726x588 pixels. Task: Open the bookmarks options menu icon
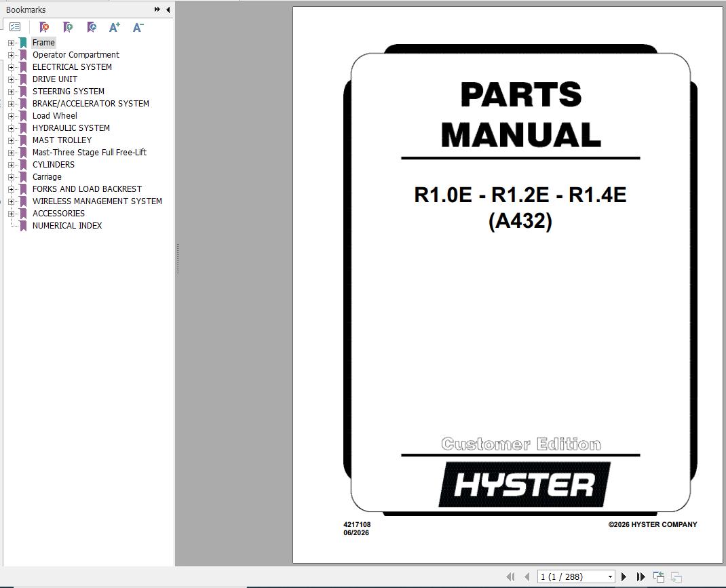pyautogui.click(x=15, y=27)
